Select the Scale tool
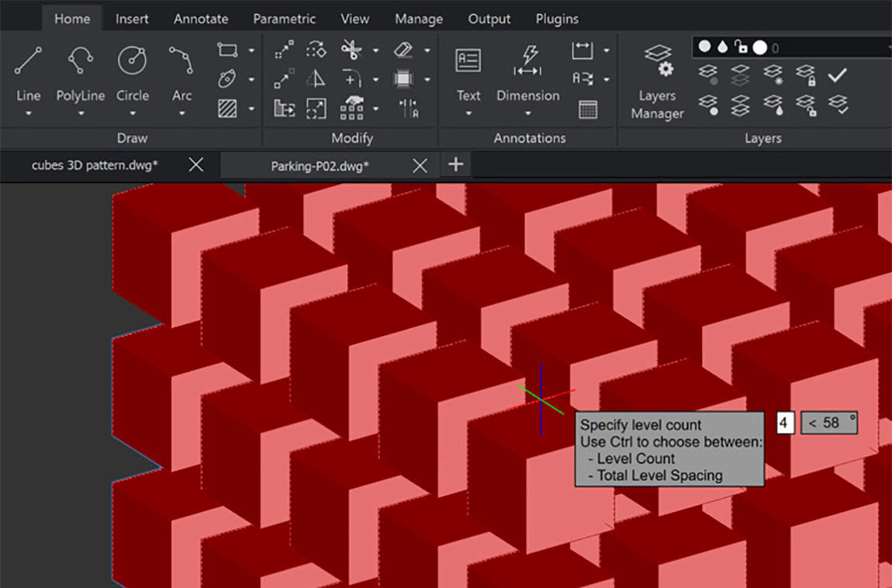Screen dimensions: 892x588 [316, 108]
